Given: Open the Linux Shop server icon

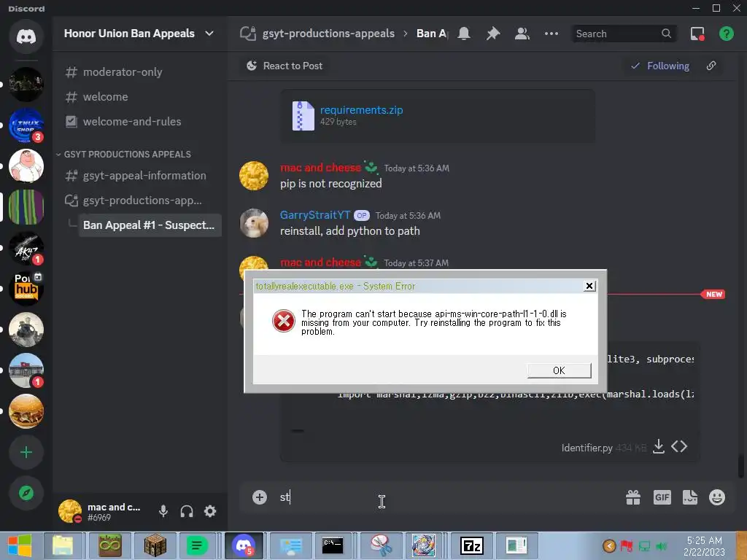Looking at the screenshot, I should [x=26, y=125].
